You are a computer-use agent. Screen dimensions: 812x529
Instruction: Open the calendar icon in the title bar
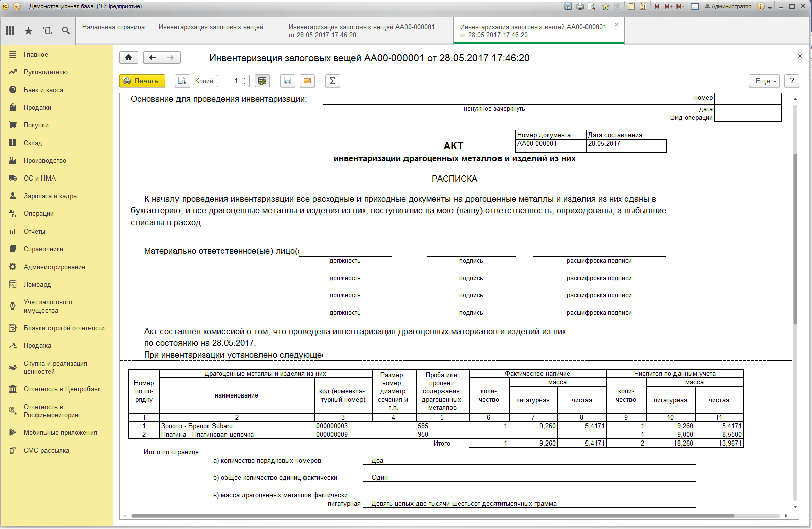643,6
